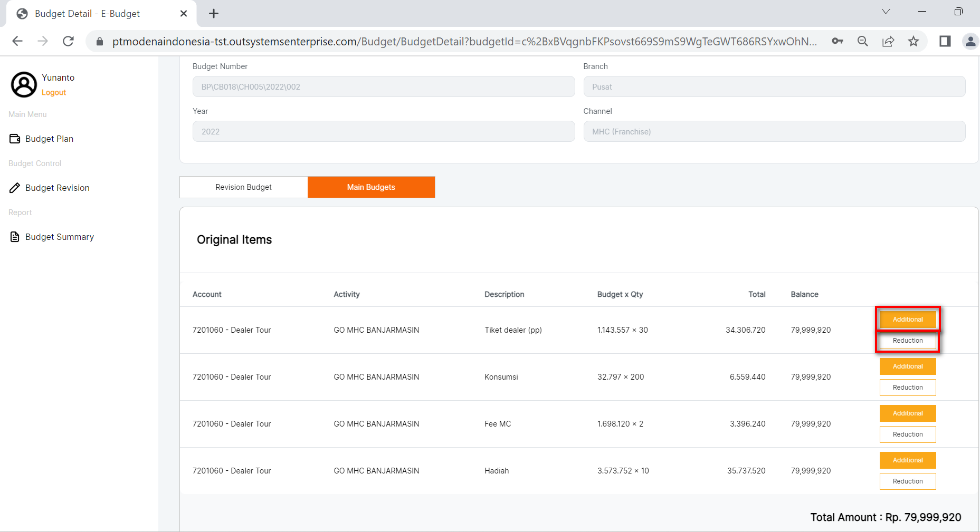The width and height of the screenshot is (980, 532).
Task: Click Reduction for the Hadiah row
Action: (907, 481)
